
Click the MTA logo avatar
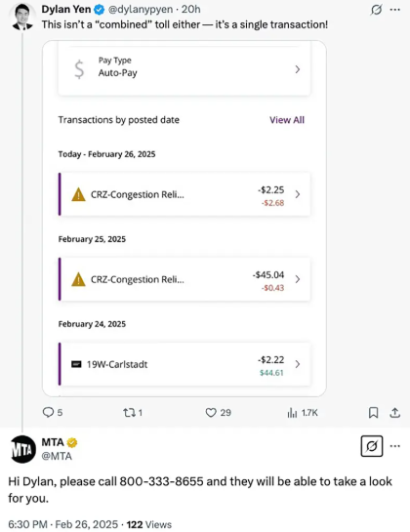pos(22,449)
